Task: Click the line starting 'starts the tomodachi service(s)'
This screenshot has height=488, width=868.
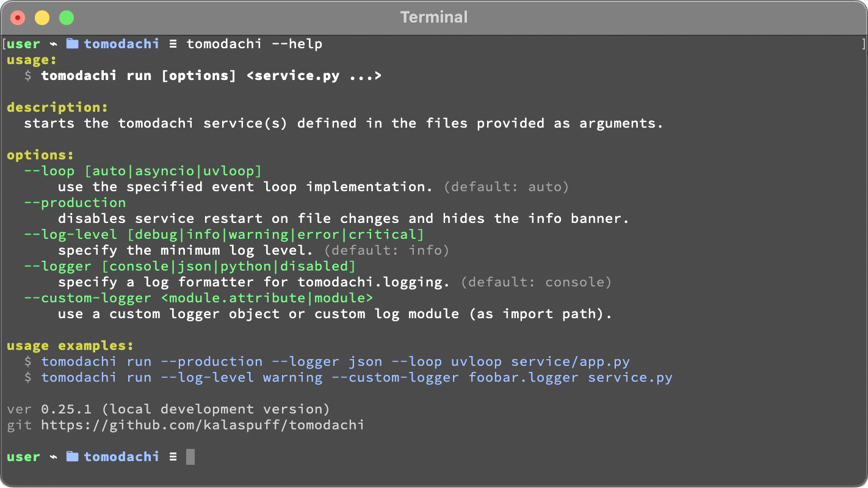Action: click(x=344, y=123)
